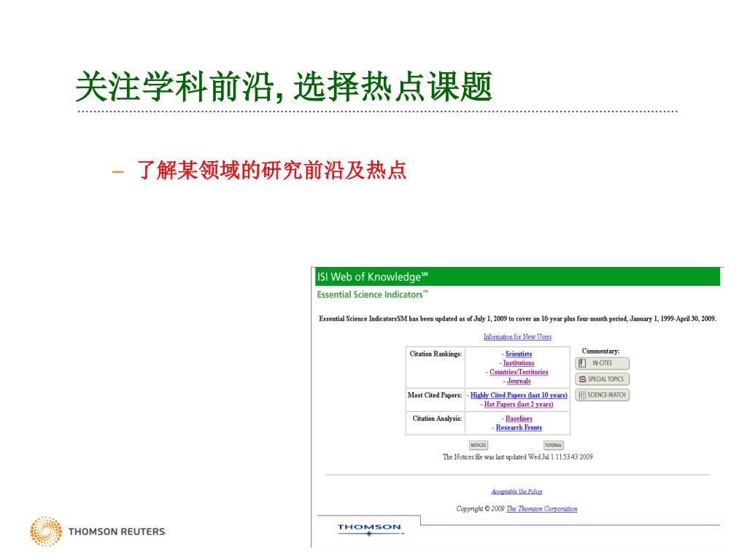Open the Research Fronts link
Screen dimensions: 747x560
tap(519, 427)
